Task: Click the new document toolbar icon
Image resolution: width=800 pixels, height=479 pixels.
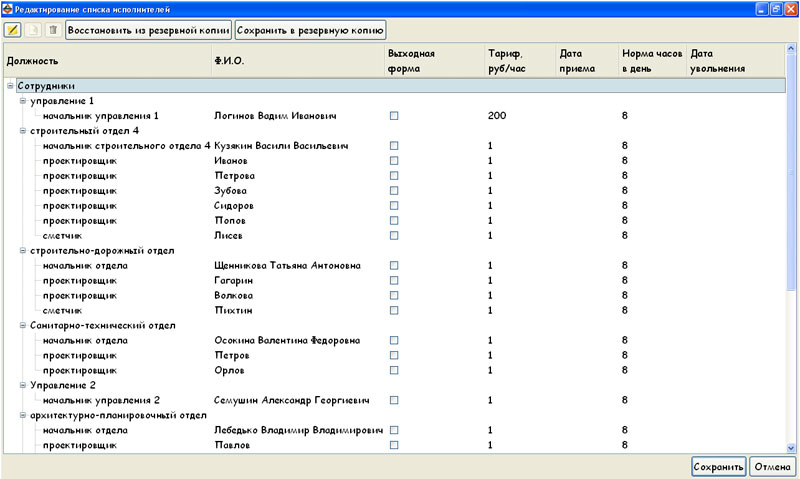Action: pos(34,30)
